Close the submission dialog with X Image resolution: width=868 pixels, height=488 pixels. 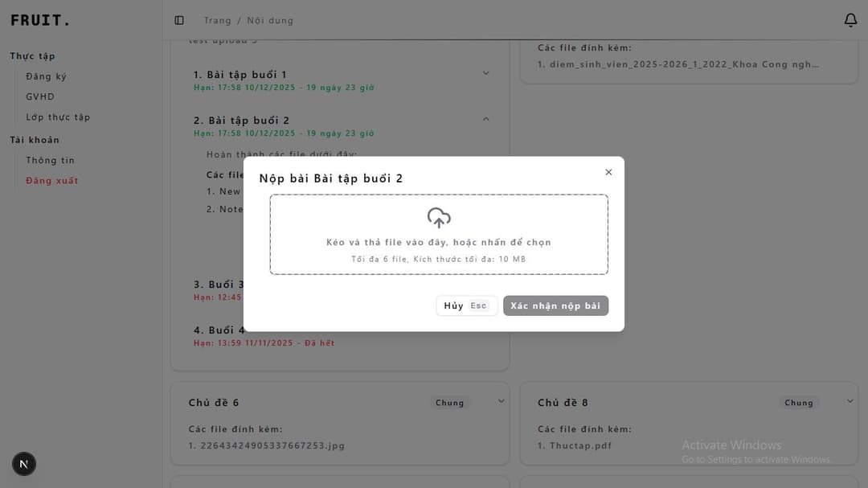pos(608,172)
